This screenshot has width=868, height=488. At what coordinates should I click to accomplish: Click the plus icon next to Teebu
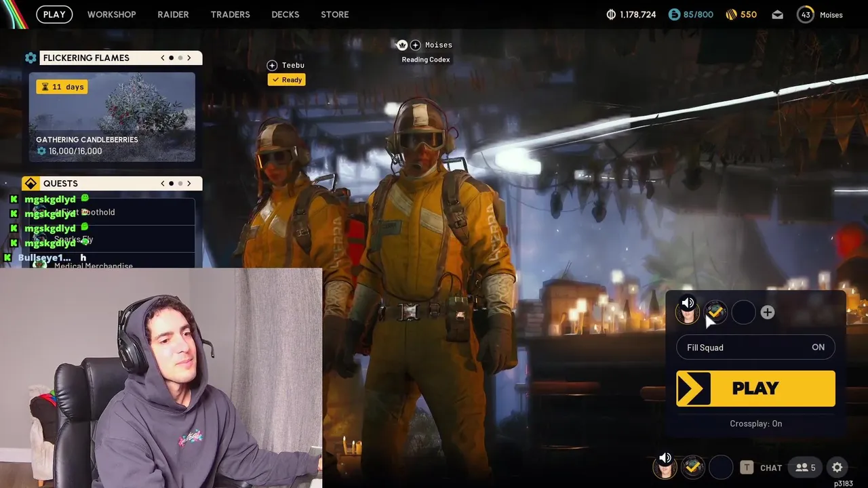tap(272, 65)
